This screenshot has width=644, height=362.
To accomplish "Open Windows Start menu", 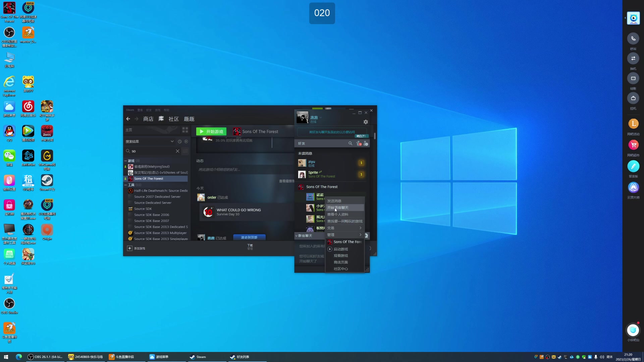I will pos(6,357).
